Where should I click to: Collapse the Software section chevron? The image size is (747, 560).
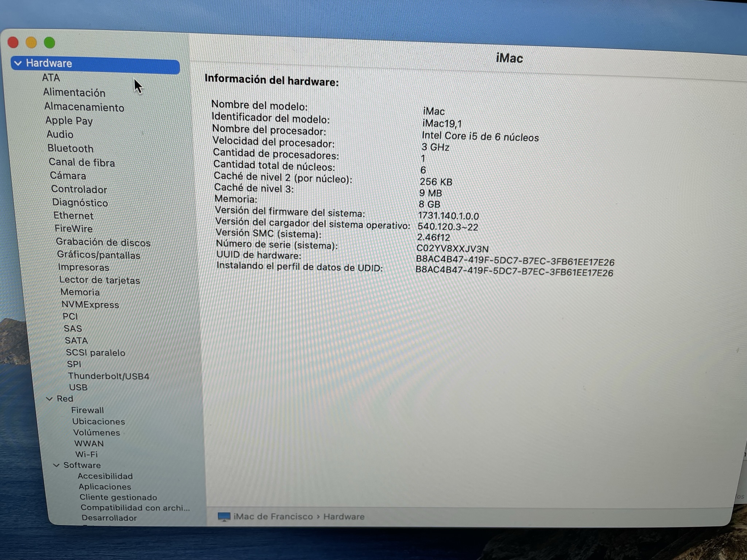(56, 465)
